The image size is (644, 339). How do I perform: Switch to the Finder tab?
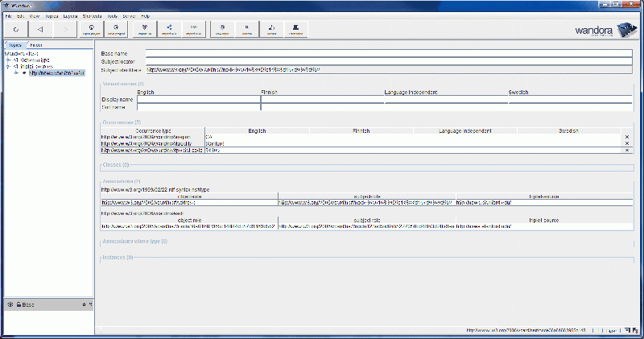click(36, 45)
